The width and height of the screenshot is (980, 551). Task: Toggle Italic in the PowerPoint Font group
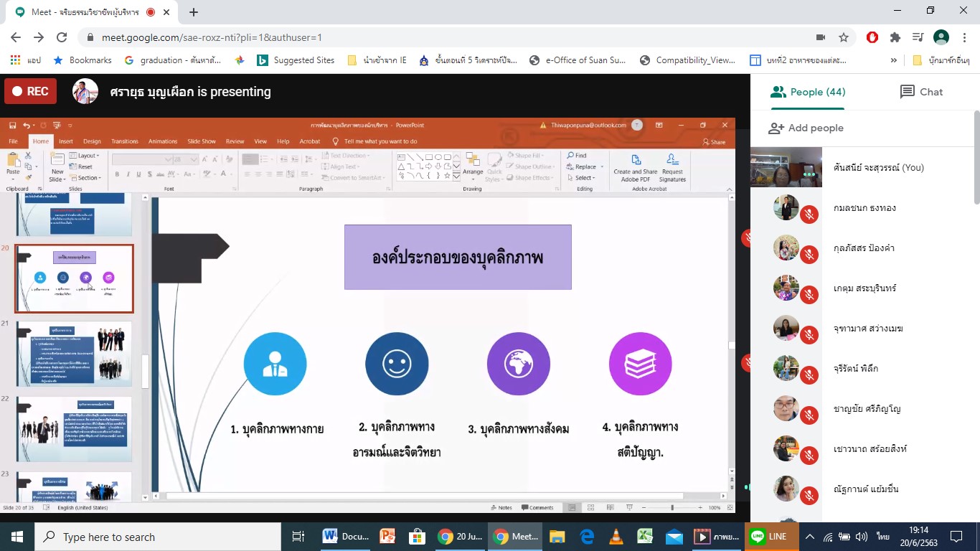[x=127, y=174]
